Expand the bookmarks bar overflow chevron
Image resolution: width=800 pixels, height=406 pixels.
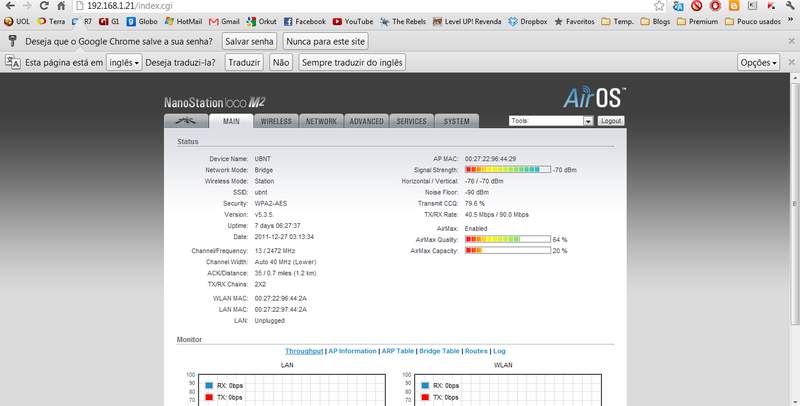[791, 21]
